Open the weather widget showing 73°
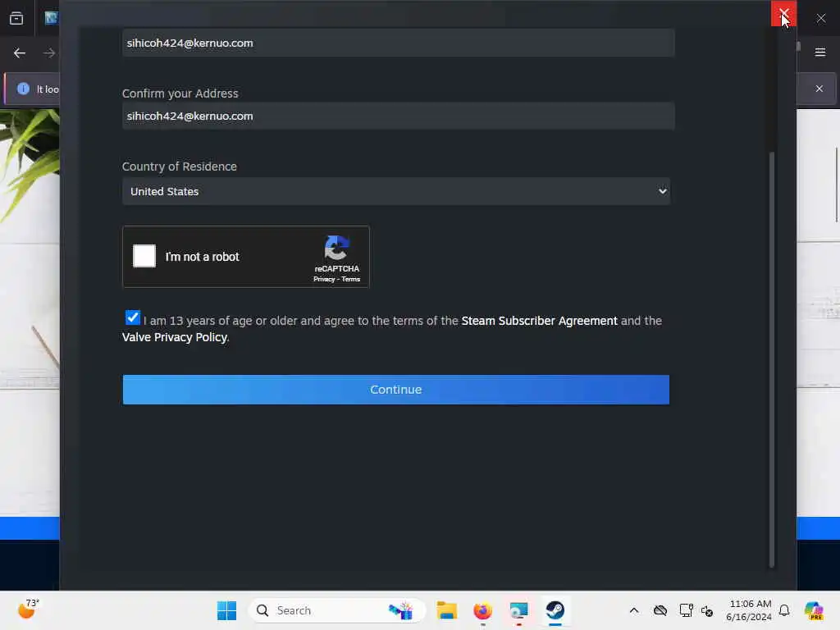This screenshot has width=840, height=630. click(28, 609)
